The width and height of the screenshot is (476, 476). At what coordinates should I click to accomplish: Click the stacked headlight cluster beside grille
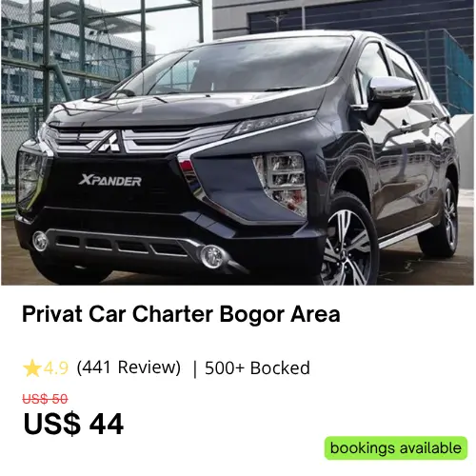[x=281, y=183]
